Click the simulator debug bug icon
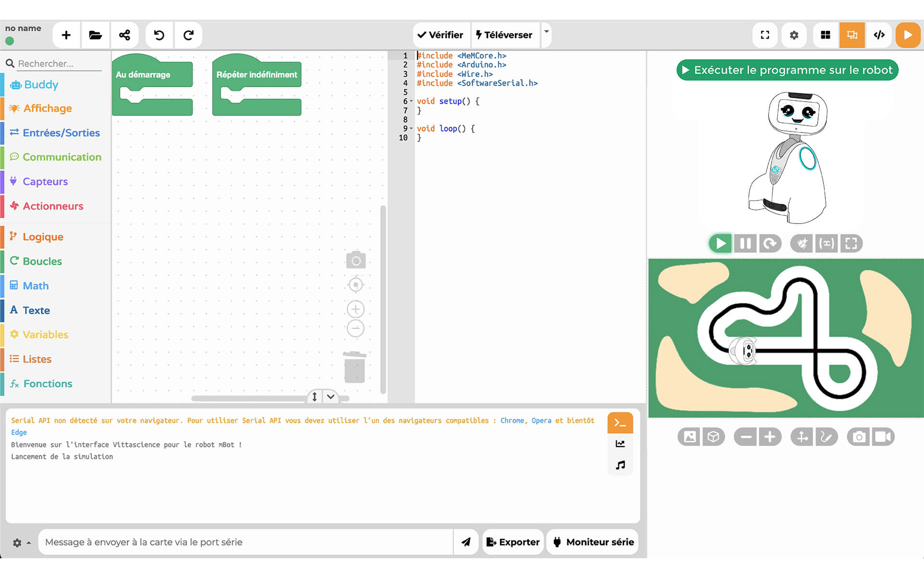Image resolution: width=924 pixels, height=578 pixels. (801, 243)
